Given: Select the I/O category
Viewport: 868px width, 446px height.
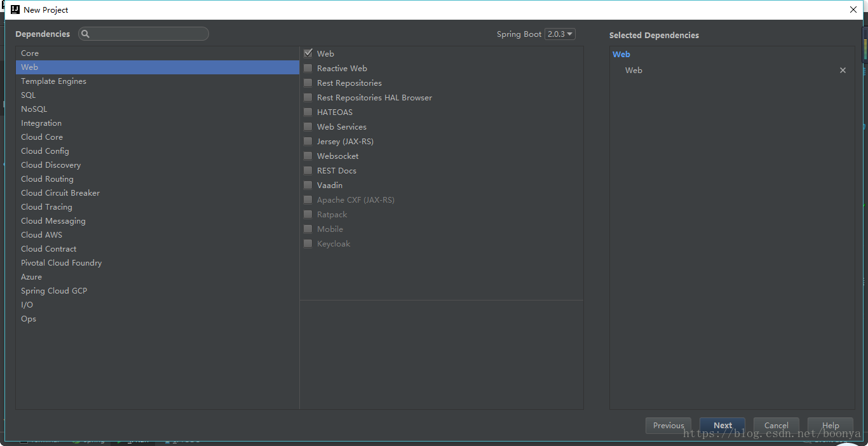Looking at the screenshot, I should [x=158, y=305].
